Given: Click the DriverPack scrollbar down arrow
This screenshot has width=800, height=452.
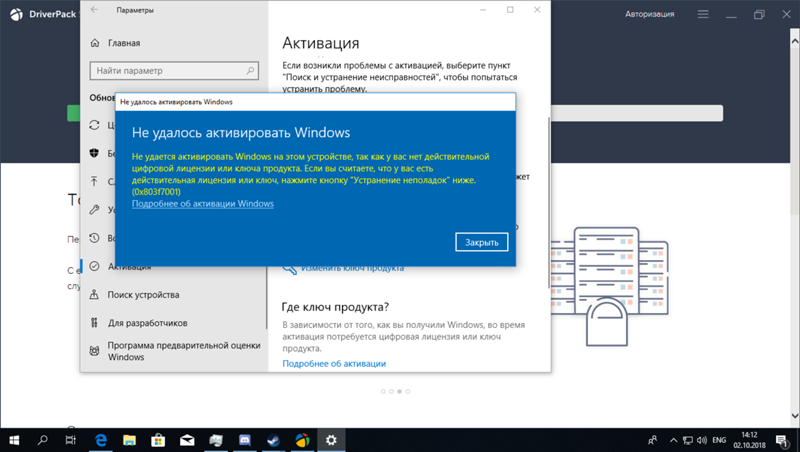Looking at the screenshot, I should [794, 416].
